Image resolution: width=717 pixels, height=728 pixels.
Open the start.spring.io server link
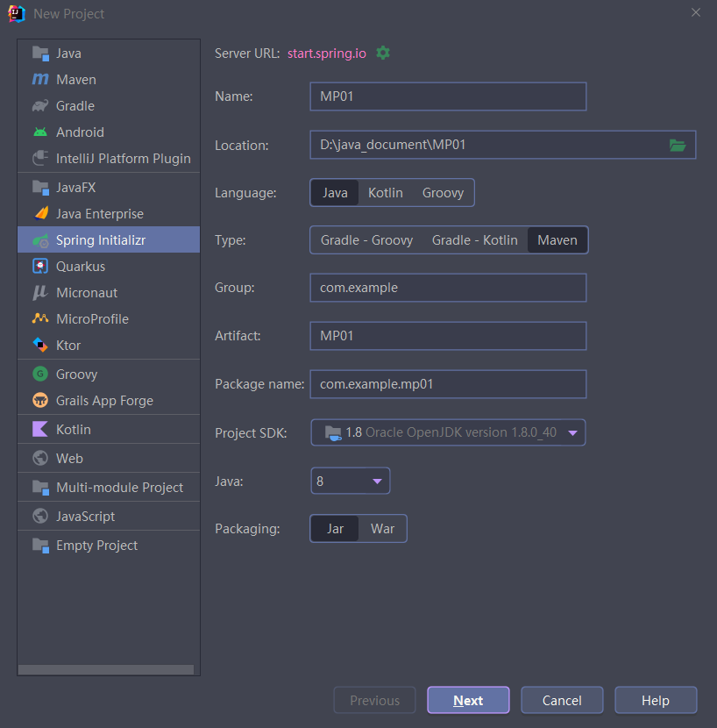pyautogui.click(x=327, y=53)
